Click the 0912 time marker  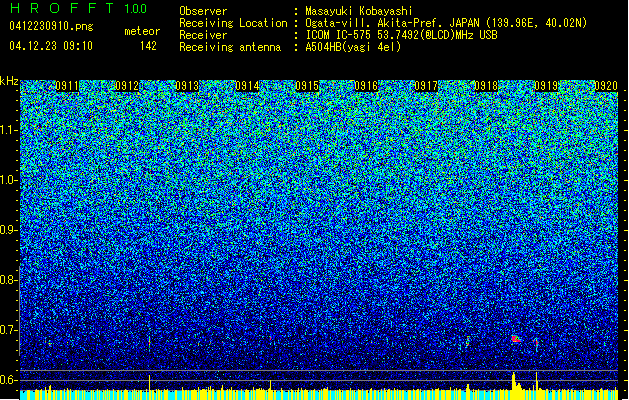coord(127,86)
